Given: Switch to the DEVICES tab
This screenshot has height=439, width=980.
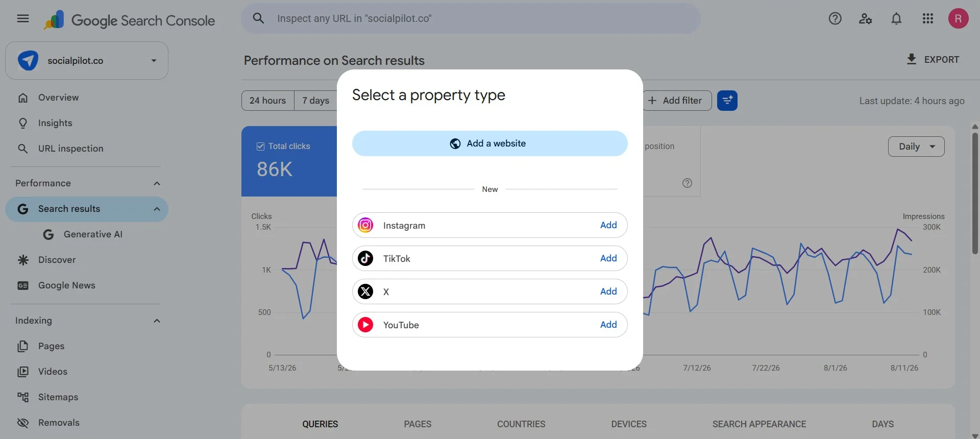Looking at the screenshot, I should [x=629, y=424].
